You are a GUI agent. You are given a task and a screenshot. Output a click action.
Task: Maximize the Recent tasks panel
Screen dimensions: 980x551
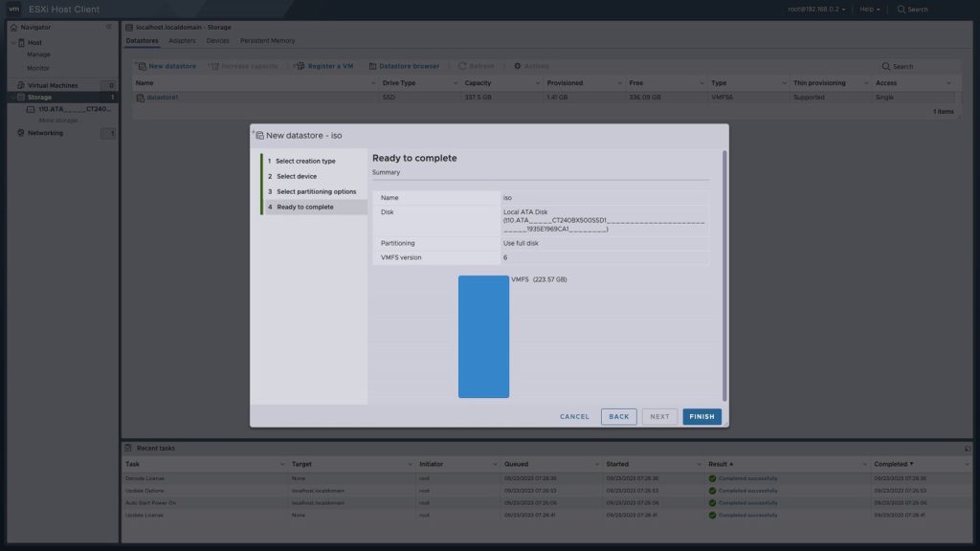click(967, 449)
